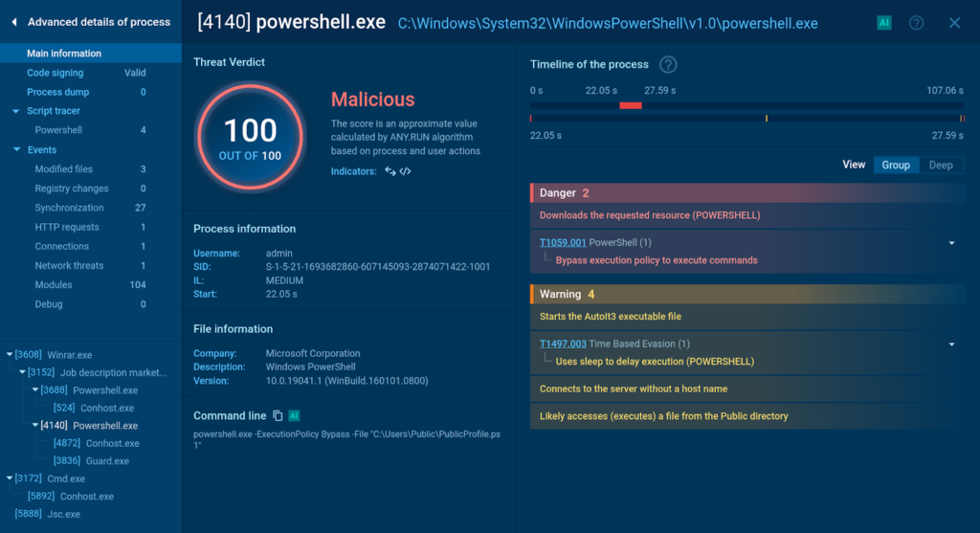Click the AI icon next to Command line

coord(294,416)
